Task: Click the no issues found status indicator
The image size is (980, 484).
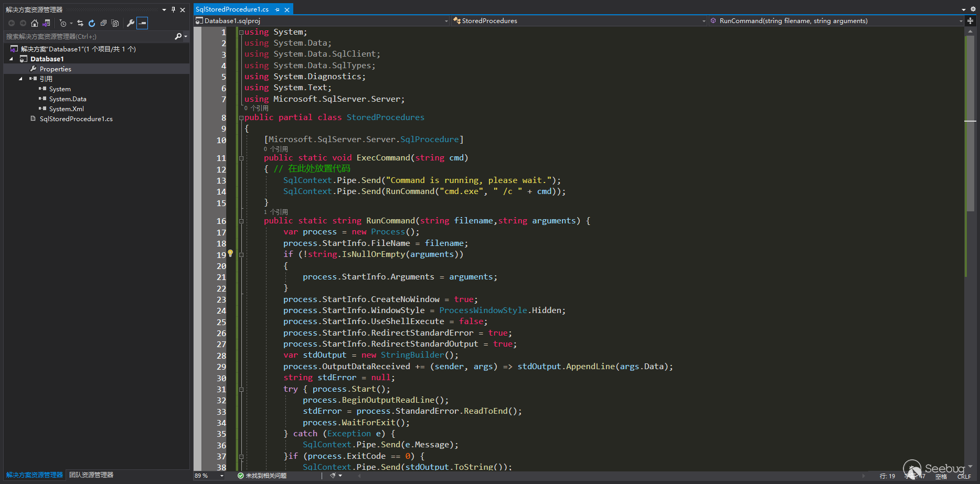Action: pos(262,476)
